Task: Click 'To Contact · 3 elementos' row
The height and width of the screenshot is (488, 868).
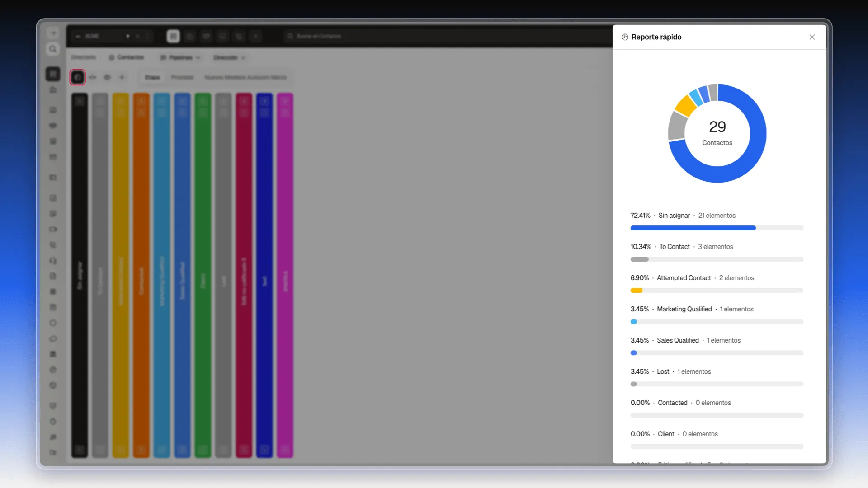Action: 682,247
